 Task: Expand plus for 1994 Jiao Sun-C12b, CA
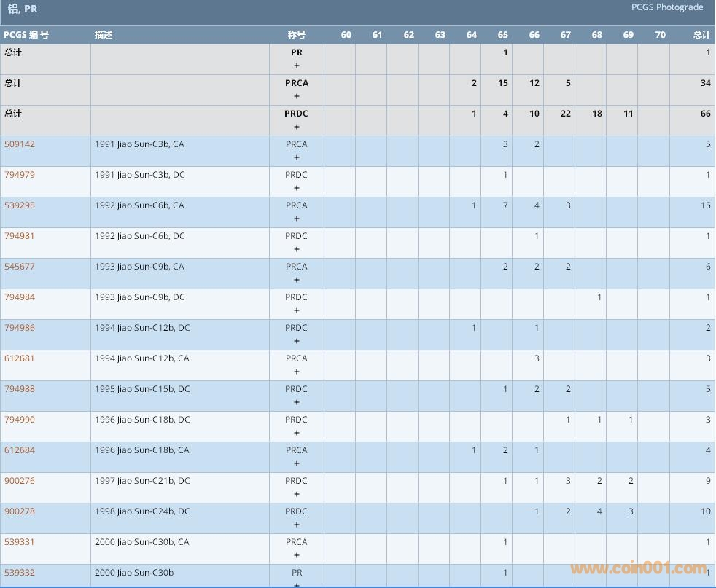pyautogui.click(x=297, y=372)
